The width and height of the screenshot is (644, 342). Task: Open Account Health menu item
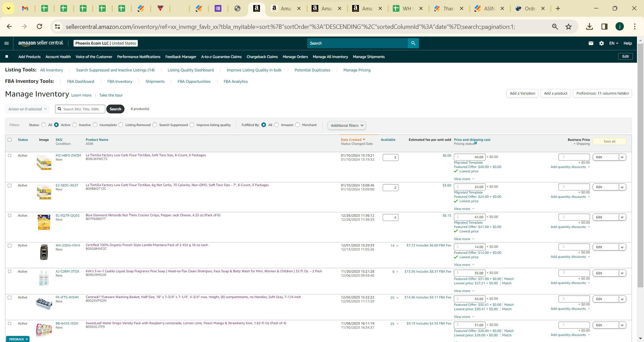tap(58, 57)
